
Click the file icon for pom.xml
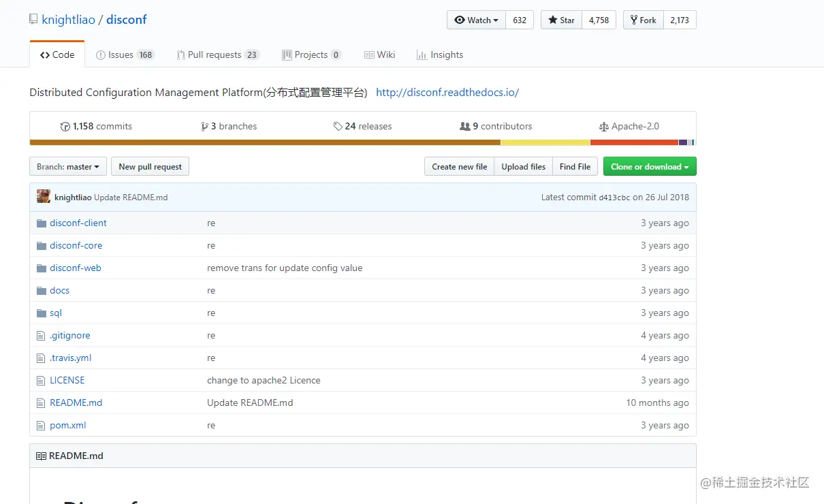[x=41, y=425]
